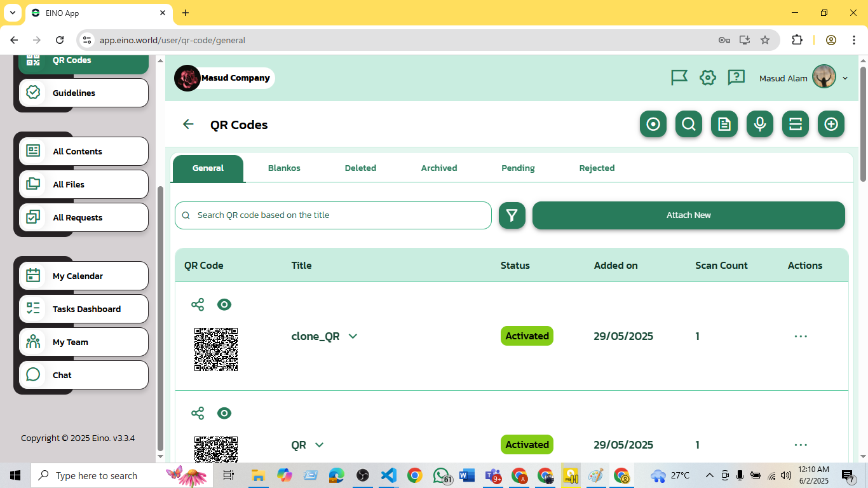This screenshot has height=488, width=868.
Task: Switch to the General tab
Action: click(x=208, y=168)
